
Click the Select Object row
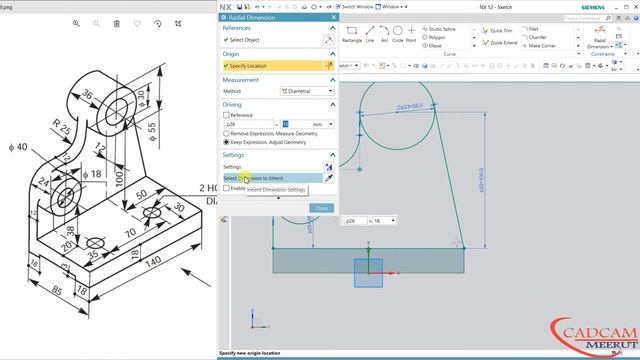273,40
